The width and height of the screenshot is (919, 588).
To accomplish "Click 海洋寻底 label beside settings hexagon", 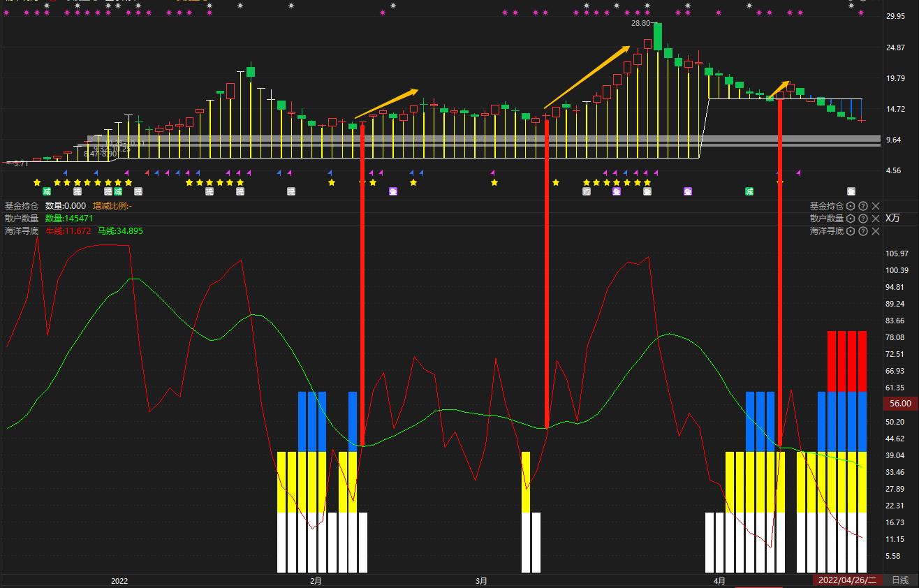I will 827,231.
